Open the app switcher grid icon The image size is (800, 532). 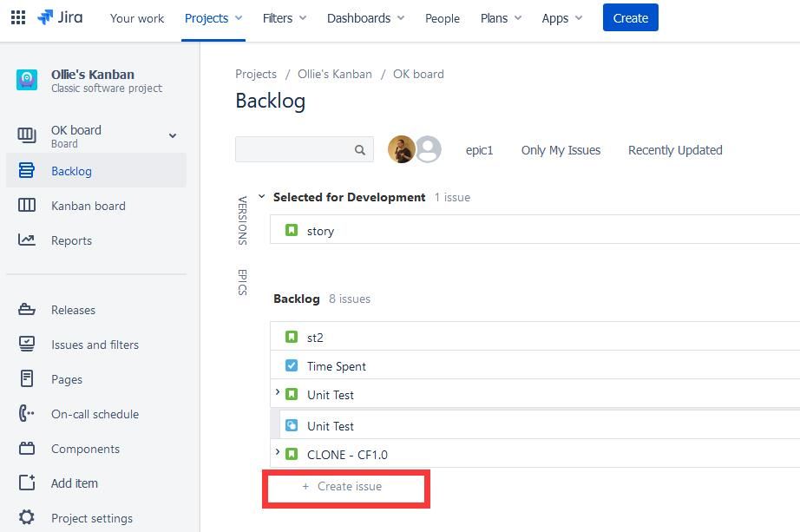click(x=18, y=18)
